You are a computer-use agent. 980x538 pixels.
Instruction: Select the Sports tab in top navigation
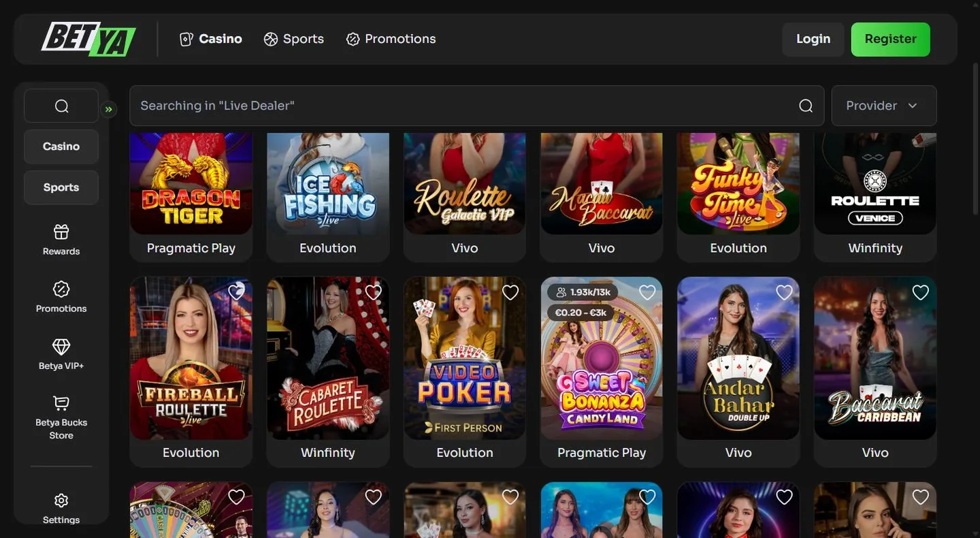[x=294, y=39]
